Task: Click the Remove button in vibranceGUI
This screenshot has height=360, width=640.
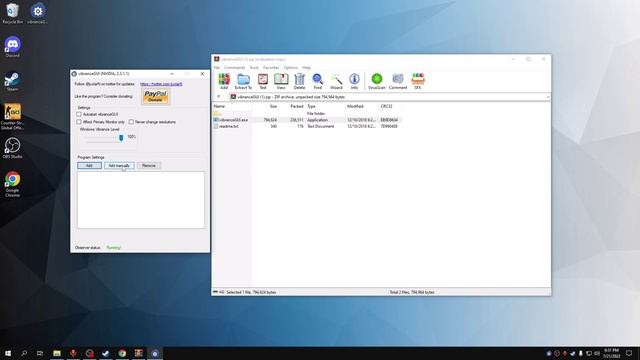Action: (x=149, y=165)
